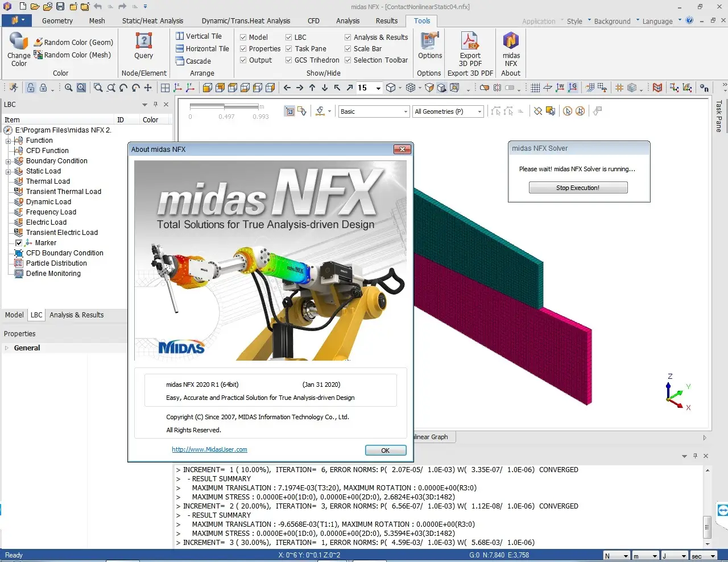This screenshot has width=728, height=562.
Task: Toggle the Properties checkbox
Action: tap(243, 48)
